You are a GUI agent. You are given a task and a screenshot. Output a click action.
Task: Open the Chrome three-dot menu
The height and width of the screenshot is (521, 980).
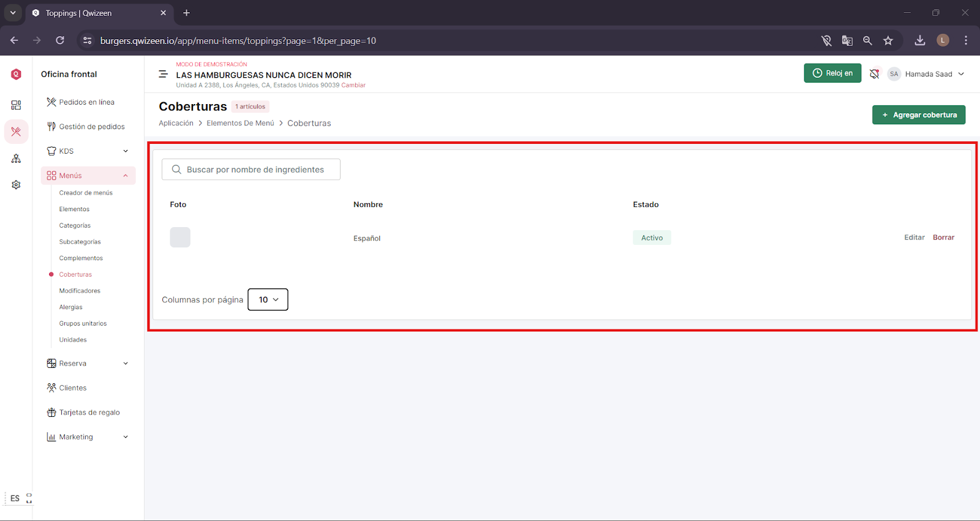(x=966, y=40)
